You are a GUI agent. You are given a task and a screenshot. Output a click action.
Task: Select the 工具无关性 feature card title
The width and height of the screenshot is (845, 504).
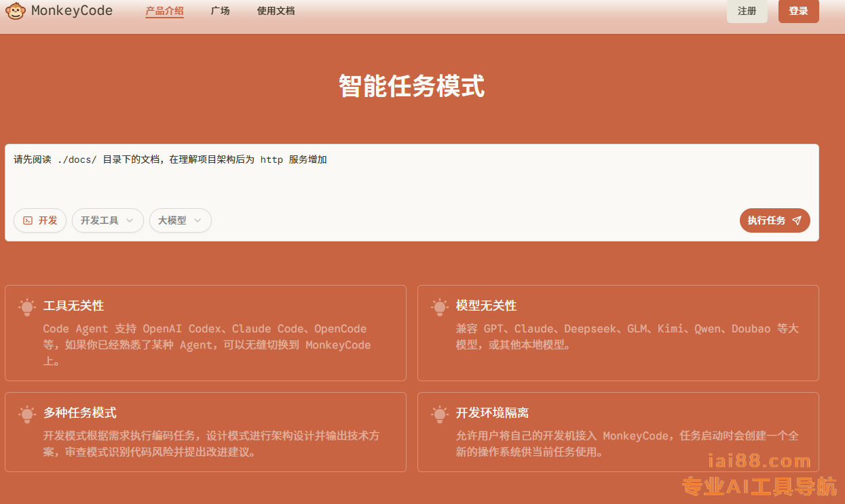pos(73,306)
